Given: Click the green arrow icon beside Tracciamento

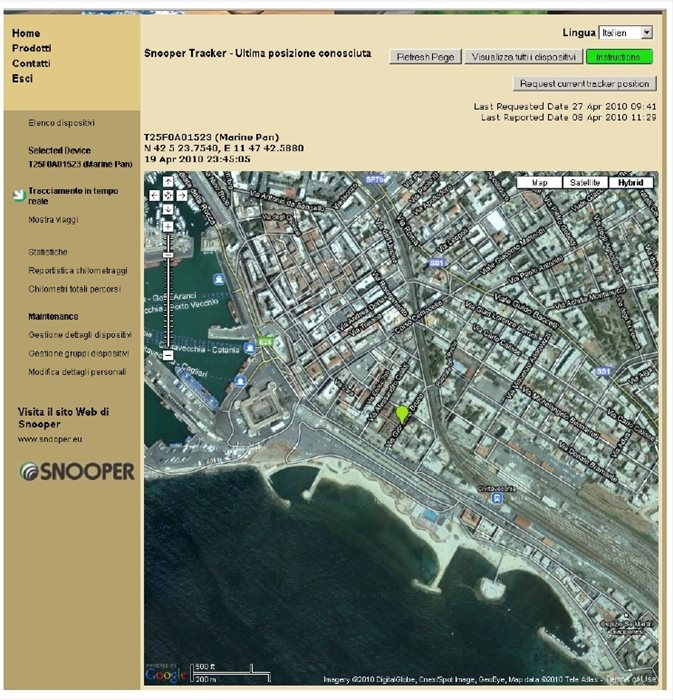Looking at the screenshot, I should pos(19,195).
